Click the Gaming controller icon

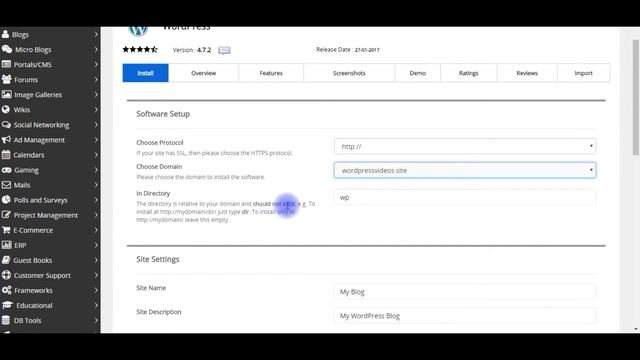pyautogui.click(x=7, y=170)
